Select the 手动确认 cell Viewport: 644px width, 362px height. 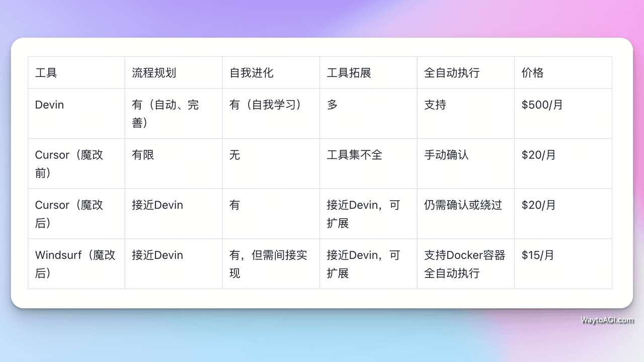coord(466,164)
